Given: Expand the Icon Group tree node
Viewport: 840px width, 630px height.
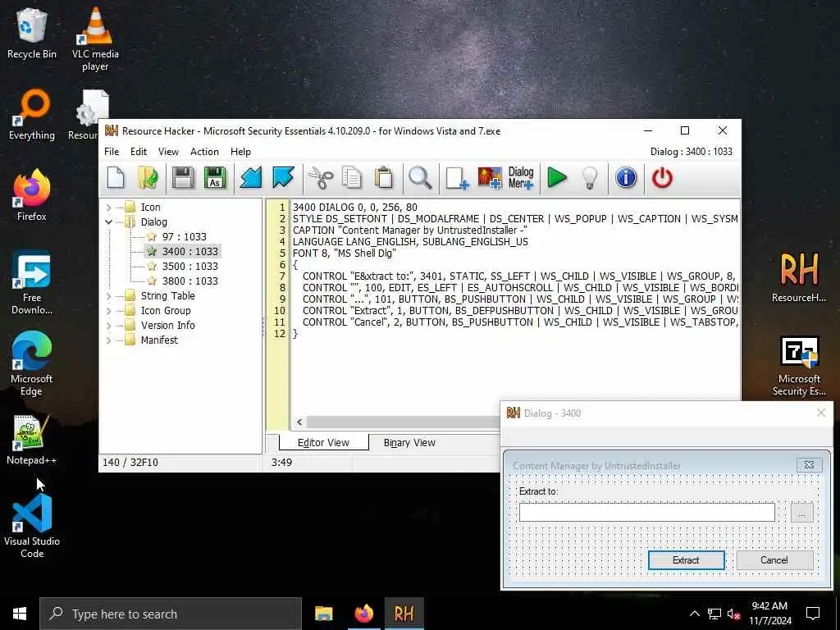Looking at the screenshot, I should 109,311.
